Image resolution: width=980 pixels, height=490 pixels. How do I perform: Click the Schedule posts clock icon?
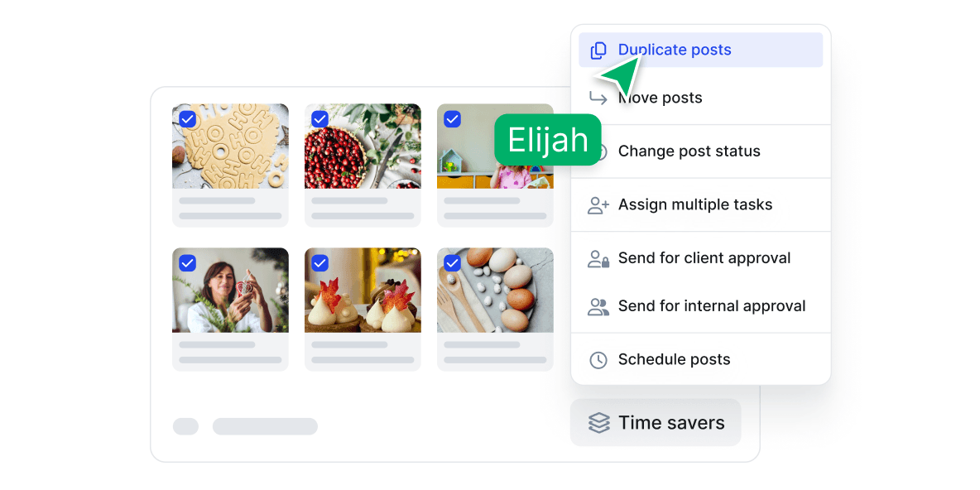click(598, 360)
